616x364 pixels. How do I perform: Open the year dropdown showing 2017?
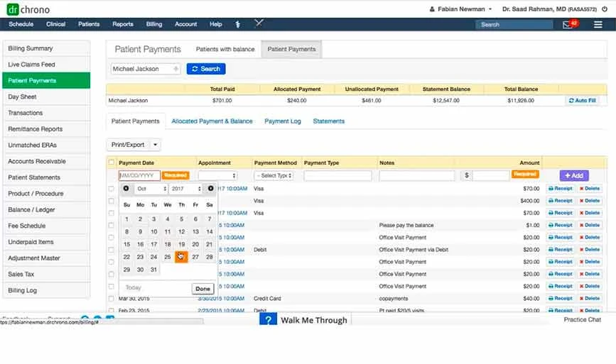[187, 189]
